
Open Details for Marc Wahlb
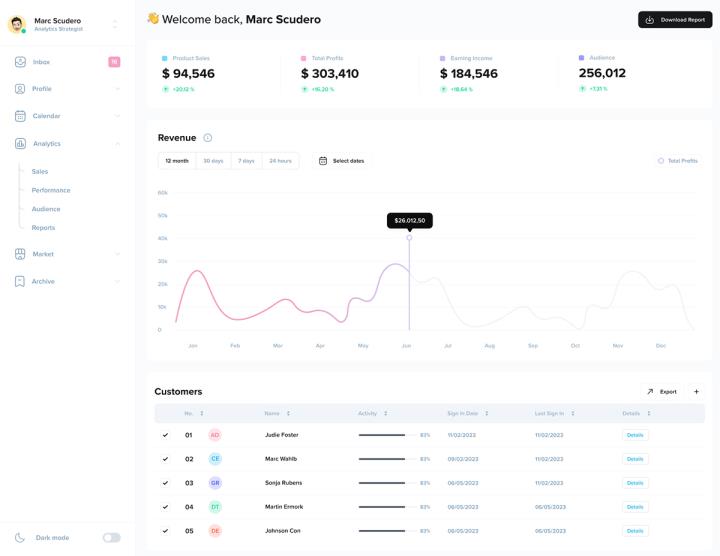pyautogui.click(x=634, y=459)
